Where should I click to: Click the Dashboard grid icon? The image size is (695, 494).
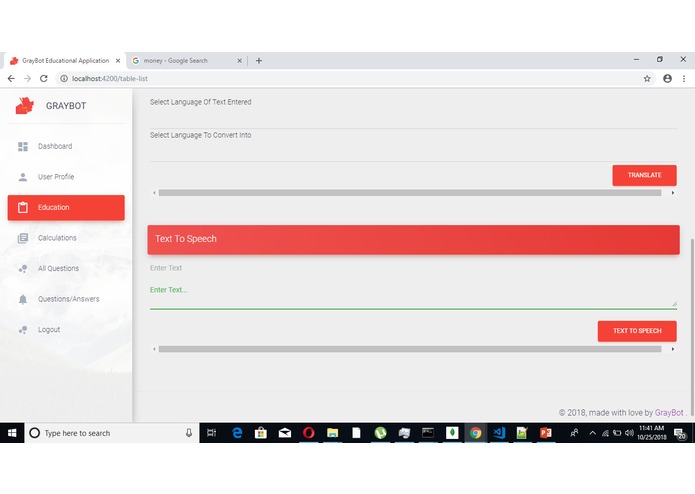click(23, 146)
